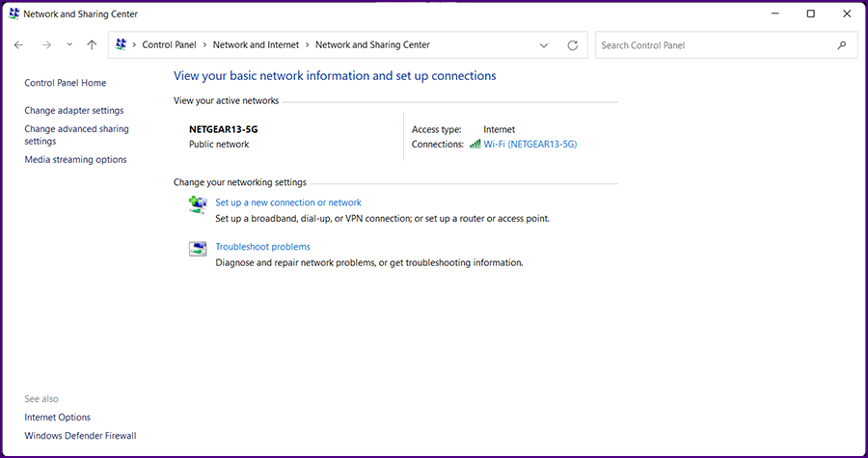868x458 pixels.
Task: Click the Set up new connection icon
Action: [x=198, y=203]
